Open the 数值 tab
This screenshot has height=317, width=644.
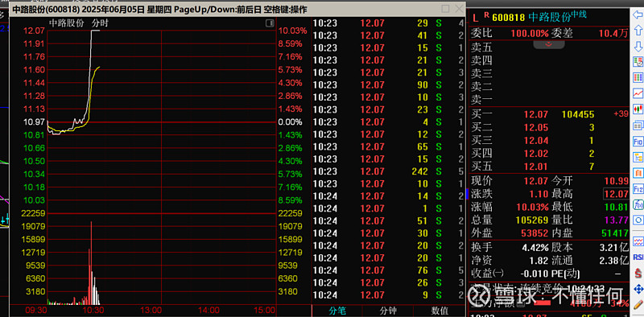[x=440, y=311]
